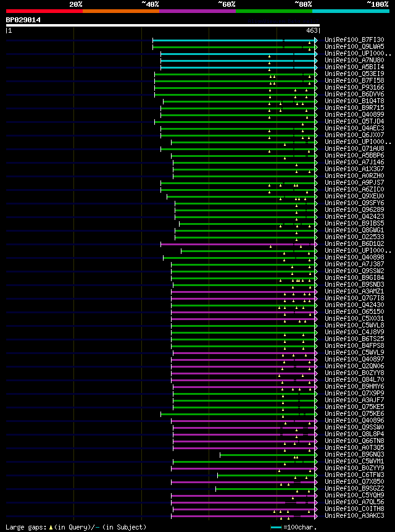Click the green alignment bar for UniRef100_B9GNQ3
395x532 pixels.
[x=268, y=455]
